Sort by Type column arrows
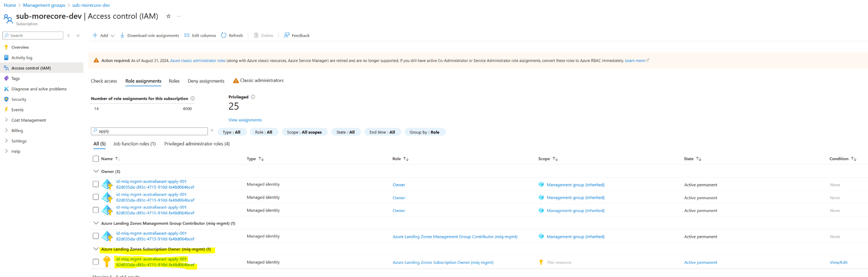Viewport: 868px width, 277px height. [x=261, y=158]
